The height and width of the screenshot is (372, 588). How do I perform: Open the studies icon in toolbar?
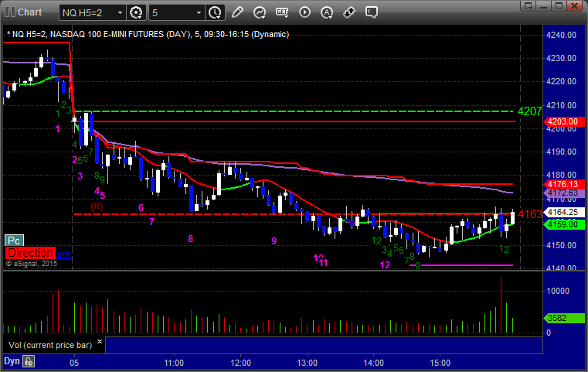(260, 12)
